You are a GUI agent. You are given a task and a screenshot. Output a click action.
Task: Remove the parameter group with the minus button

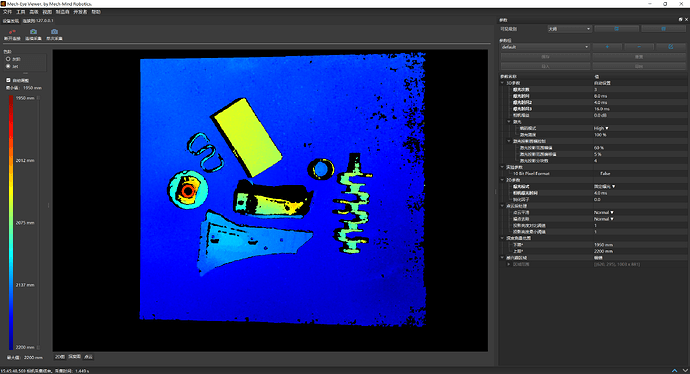639,47
